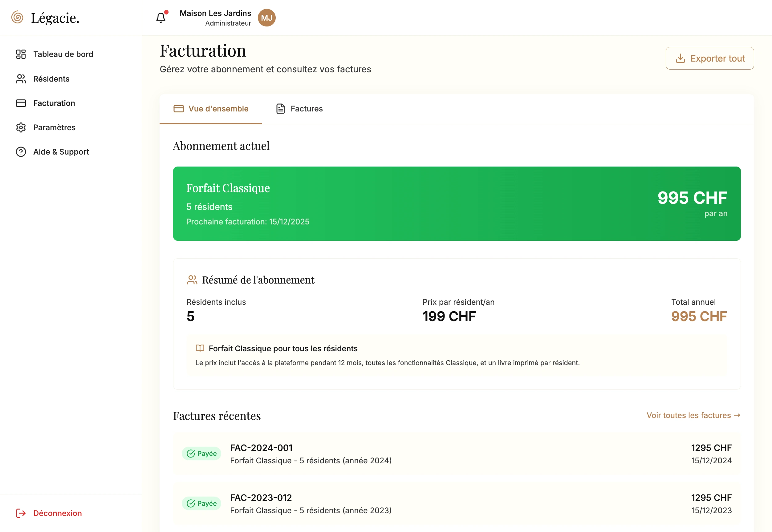Open invoice FAC-2023-012
The height and width of the screenshot is (532, 772).
point(261,498)
